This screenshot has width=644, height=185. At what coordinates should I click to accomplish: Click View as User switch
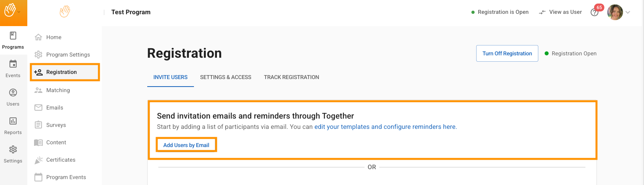560,12
